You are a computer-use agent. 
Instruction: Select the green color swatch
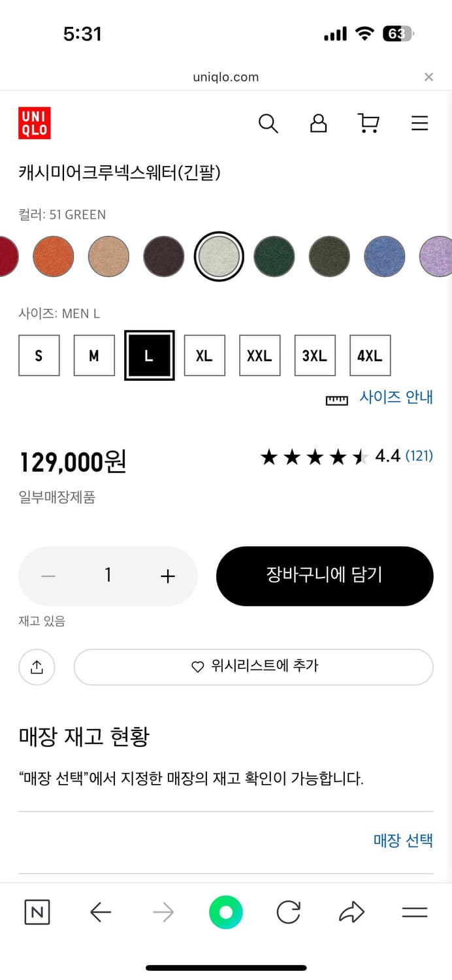click(x=274, y=256)
